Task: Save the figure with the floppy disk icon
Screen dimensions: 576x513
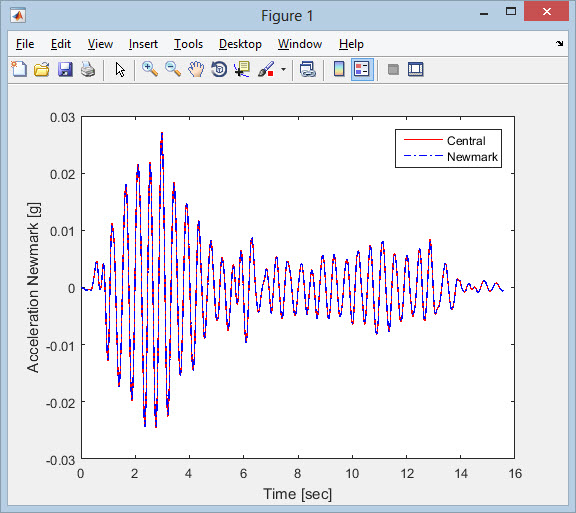Action: 65,69
